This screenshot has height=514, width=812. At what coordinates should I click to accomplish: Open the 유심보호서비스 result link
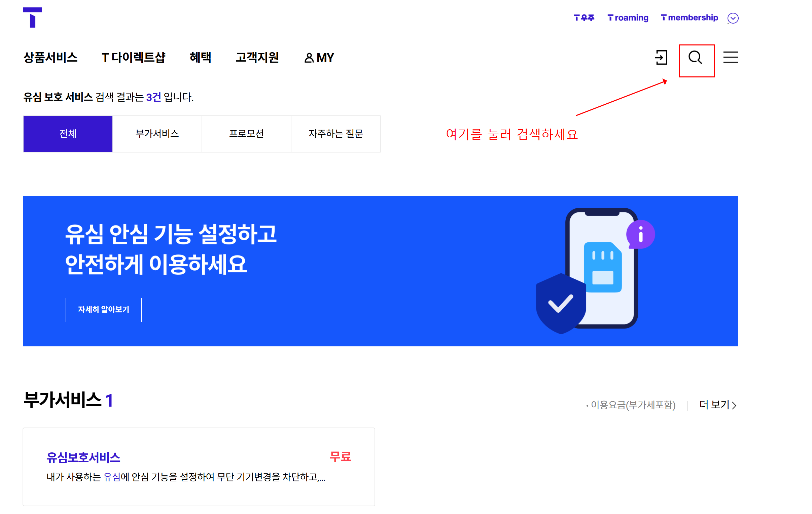coord(83,458)
